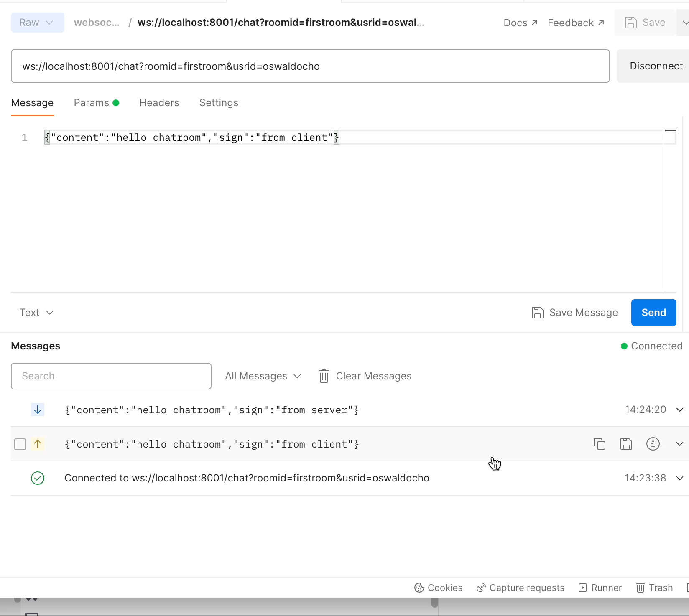The image size is (689, 616).
Task: Open the Text message format dropdown
Action: [x=37, y=313]
